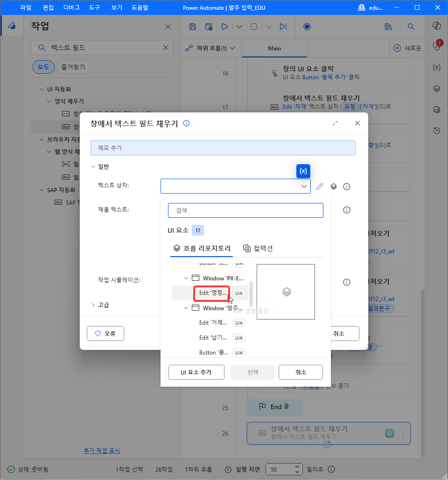The height and width of the screenshot is (480, 448).
Task: Increase 실행 지연 with stepper up arrow
Action: (x=297, y=467)
